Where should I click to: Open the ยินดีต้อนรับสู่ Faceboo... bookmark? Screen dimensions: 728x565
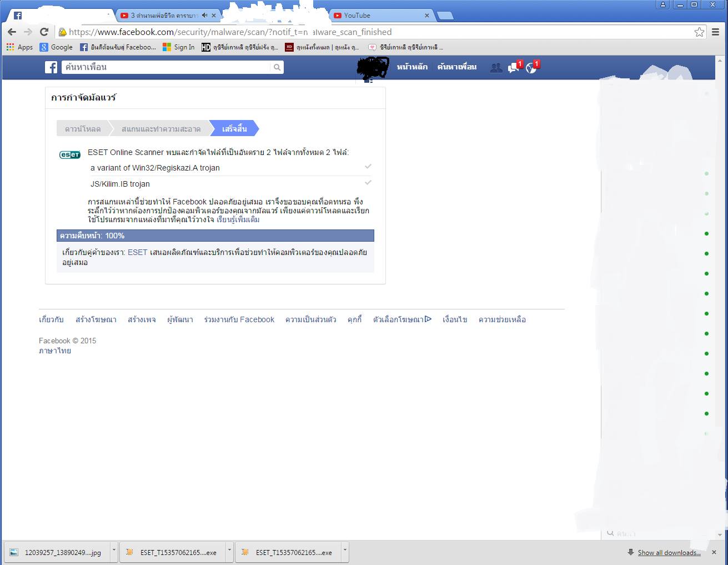118,47
